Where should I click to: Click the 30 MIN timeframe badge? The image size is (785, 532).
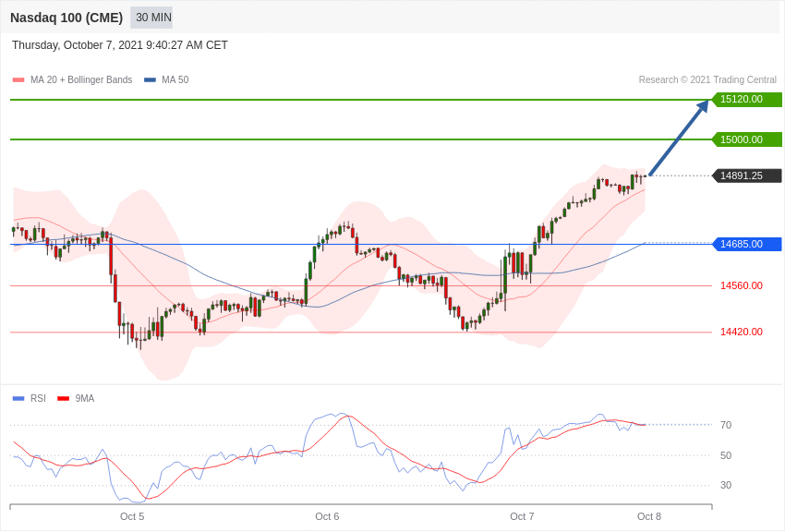(x=151, y=18)
